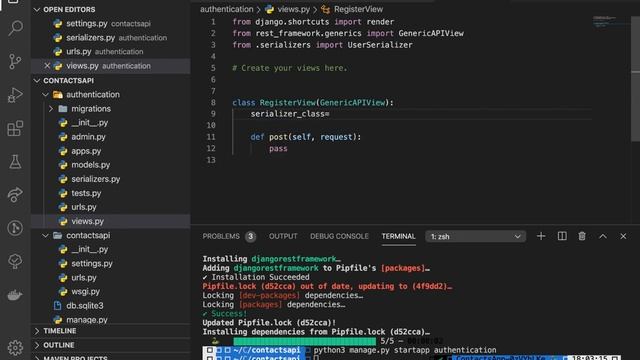Screen dimensions: 640x360
Task: Click the editor minimap
Action: coord(611,21)
